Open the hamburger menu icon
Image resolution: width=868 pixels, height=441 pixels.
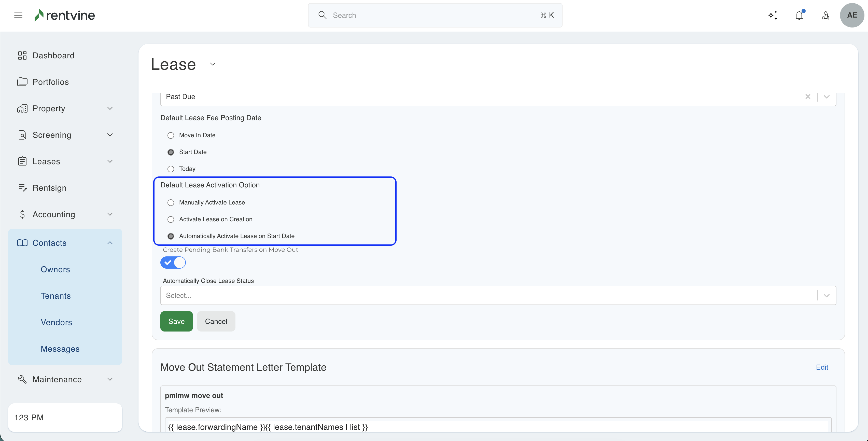(x=18, y=15)
